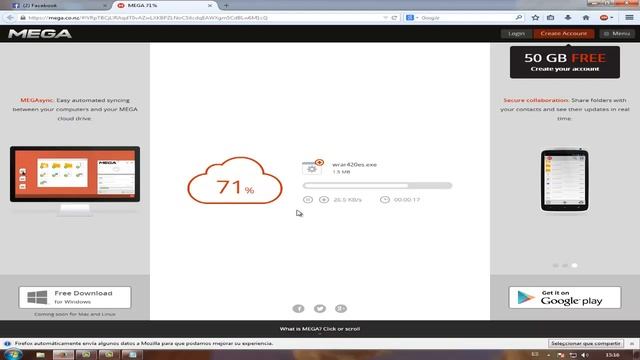
Task: Click the taskbar clock
Action: click(612, 355)
